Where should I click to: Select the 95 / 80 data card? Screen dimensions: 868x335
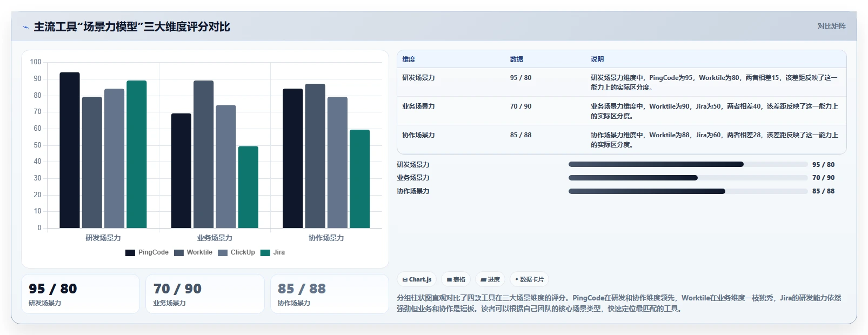[81, 294]
